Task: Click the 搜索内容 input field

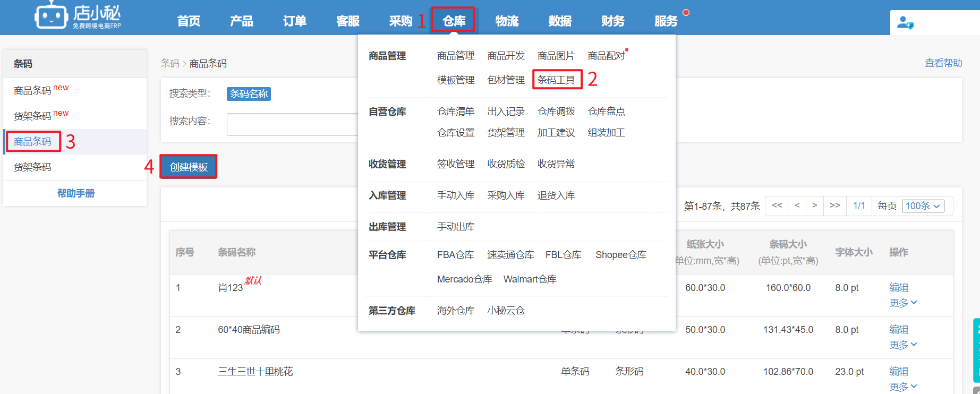Action: (292, 124)
